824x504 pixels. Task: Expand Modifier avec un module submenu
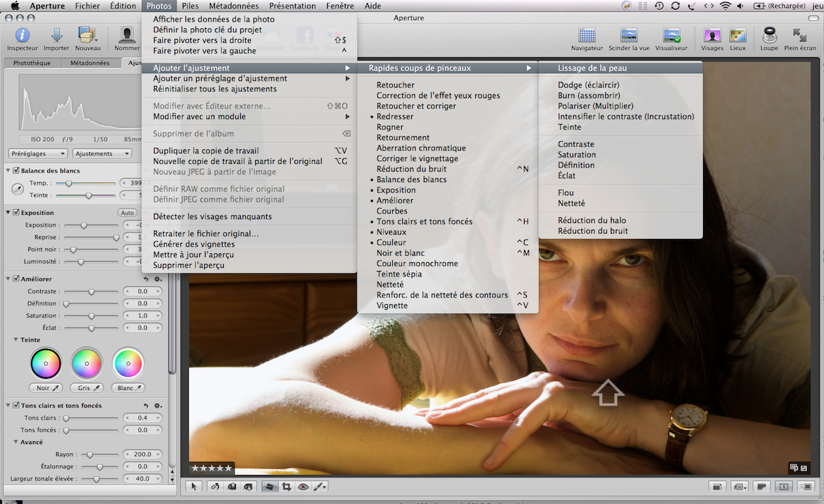click(x=249, y=117)
